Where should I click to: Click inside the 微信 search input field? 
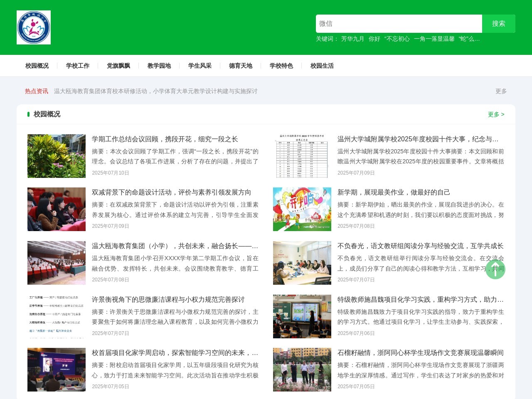[399, 24]
